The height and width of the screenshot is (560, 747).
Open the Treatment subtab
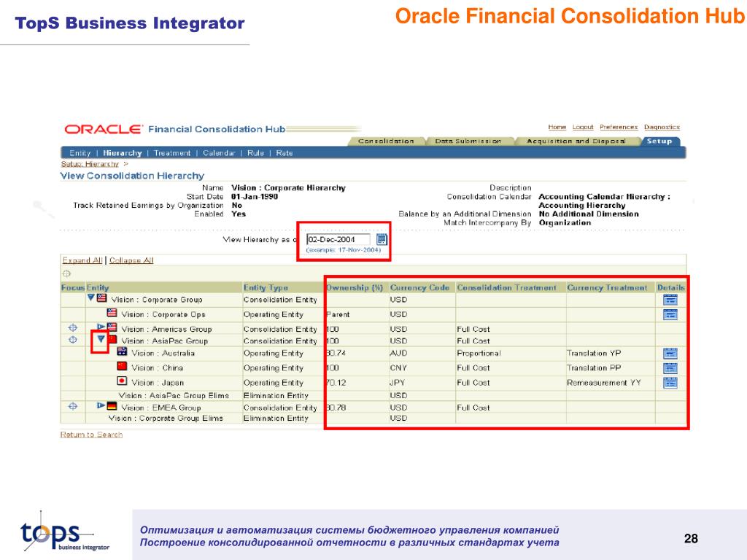pyautogui.click(x=172, y=153)
